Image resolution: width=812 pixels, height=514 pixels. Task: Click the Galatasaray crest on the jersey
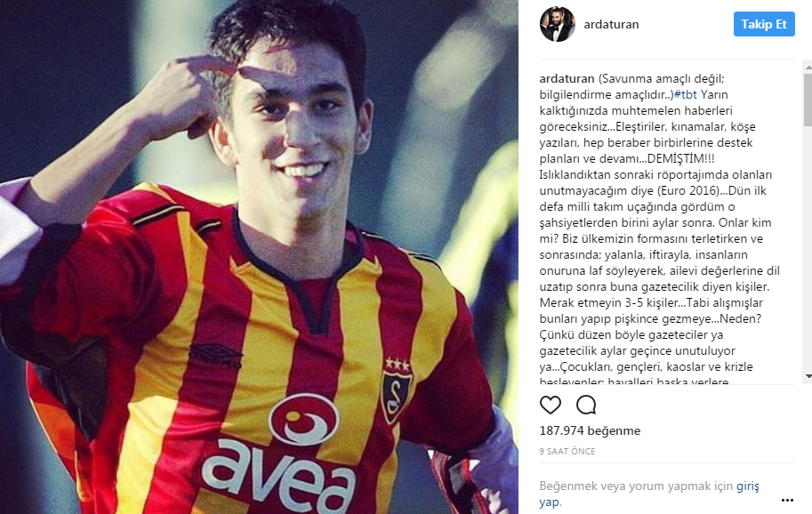pos(396,389)
